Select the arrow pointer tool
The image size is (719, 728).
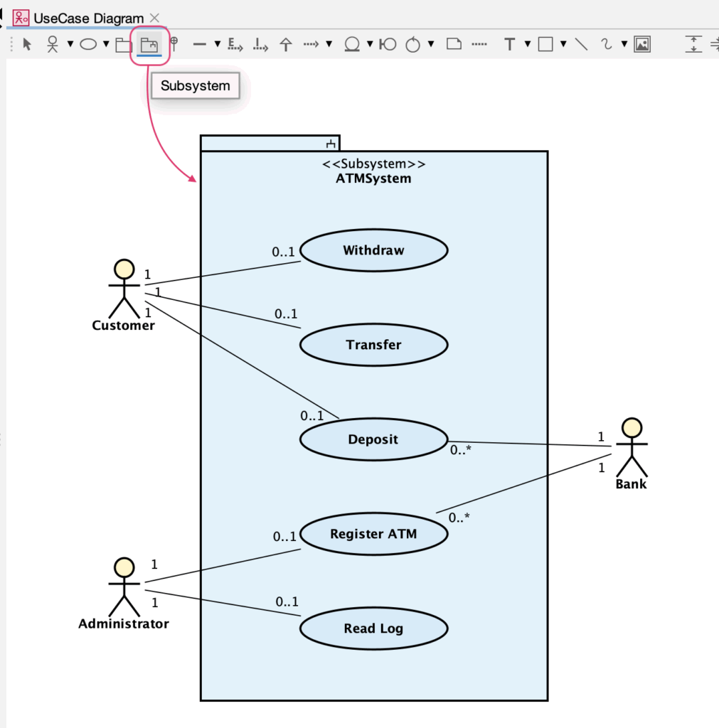coord(27,45)
